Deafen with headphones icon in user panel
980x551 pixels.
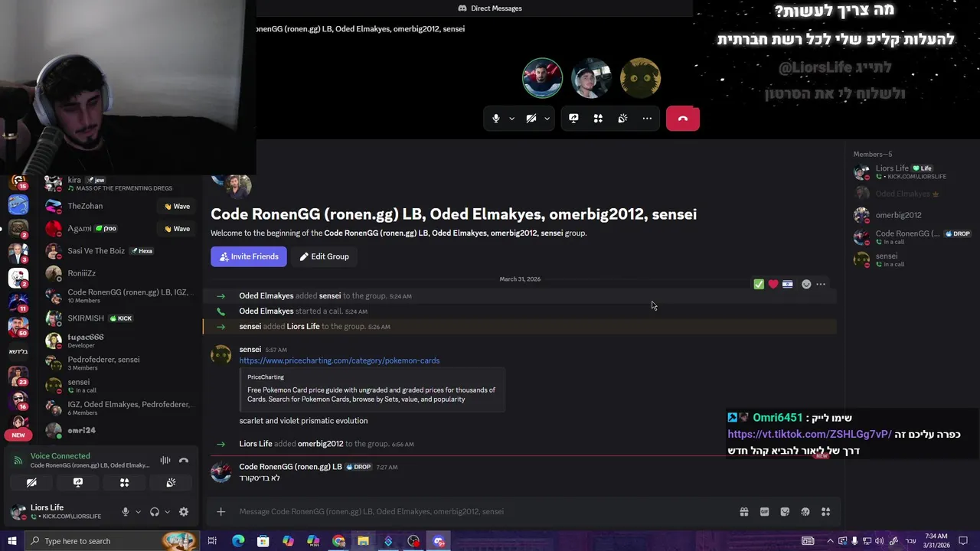(155, 512)
